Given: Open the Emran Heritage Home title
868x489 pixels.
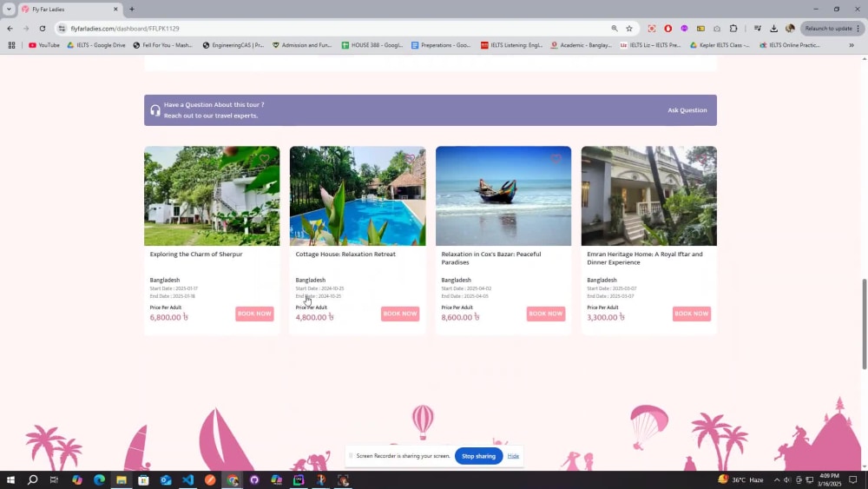Looking at the screenshot, I should click(644, 258).
